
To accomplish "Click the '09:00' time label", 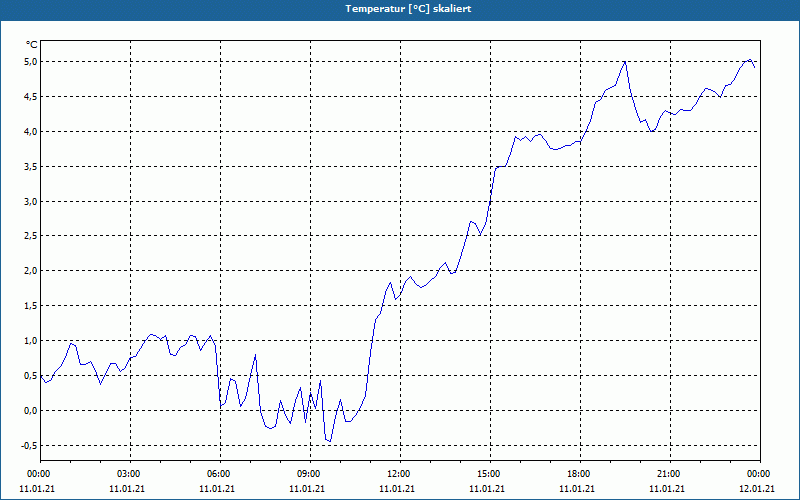I will (308, 474).
